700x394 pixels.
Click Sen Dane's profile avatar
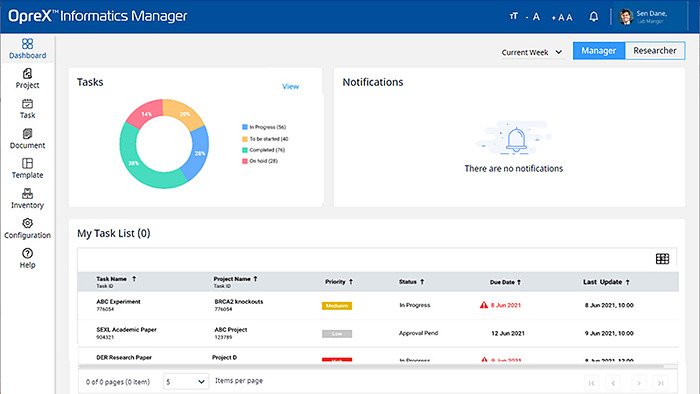click(625, 17)
